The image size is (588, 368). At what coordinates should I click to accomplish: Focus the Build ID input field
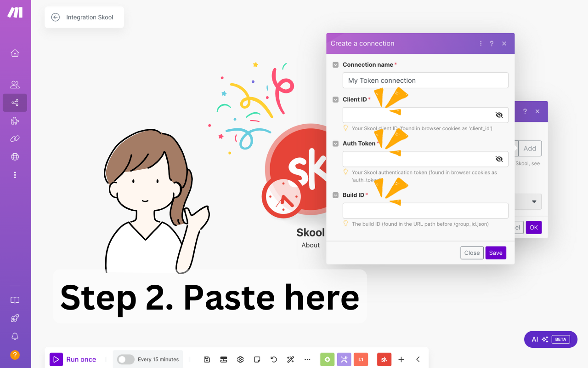pos(425,211)
